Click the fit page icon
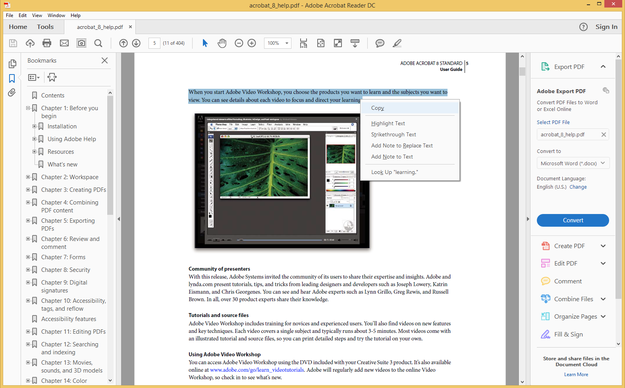Screen dimensions: 625x388 320,43
